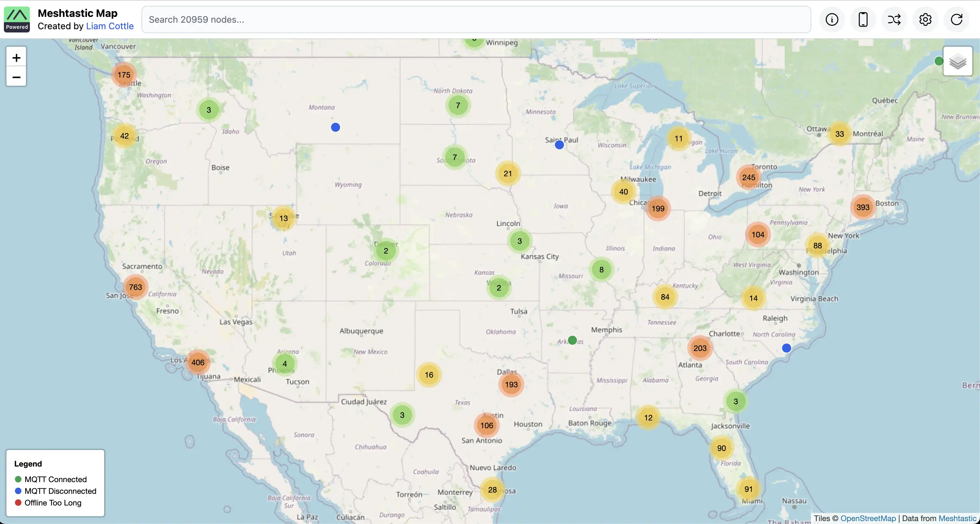Open the settings gear icon
The image size is (980, 524).
pos(925,19)
